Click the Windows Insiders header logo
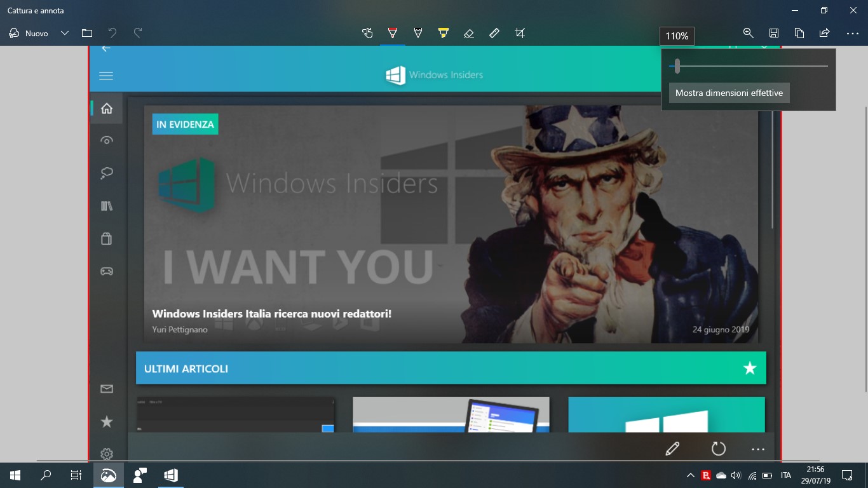This screenshot has width=868, height=488. (434, 75)
